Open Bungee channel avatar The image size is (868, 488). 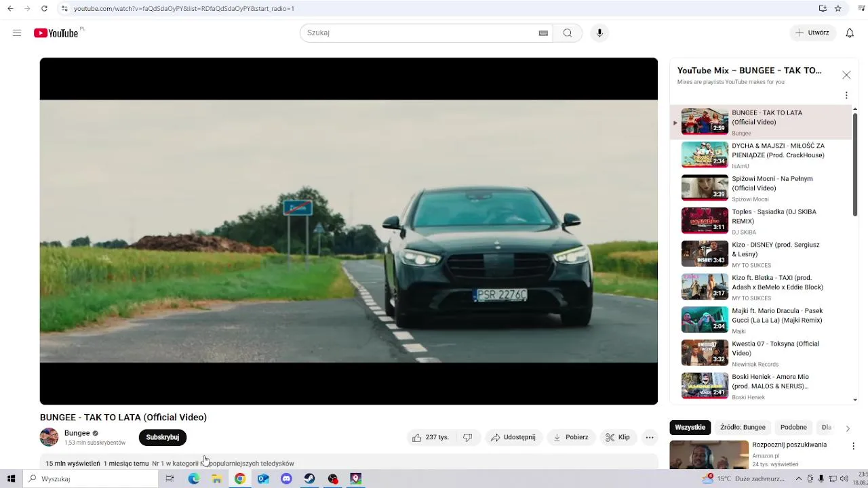click(49, 437)
